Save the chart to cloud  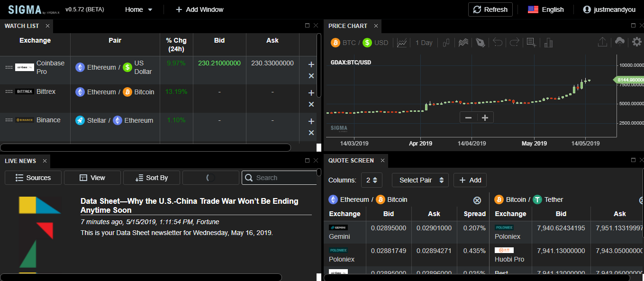coord(620,42)
